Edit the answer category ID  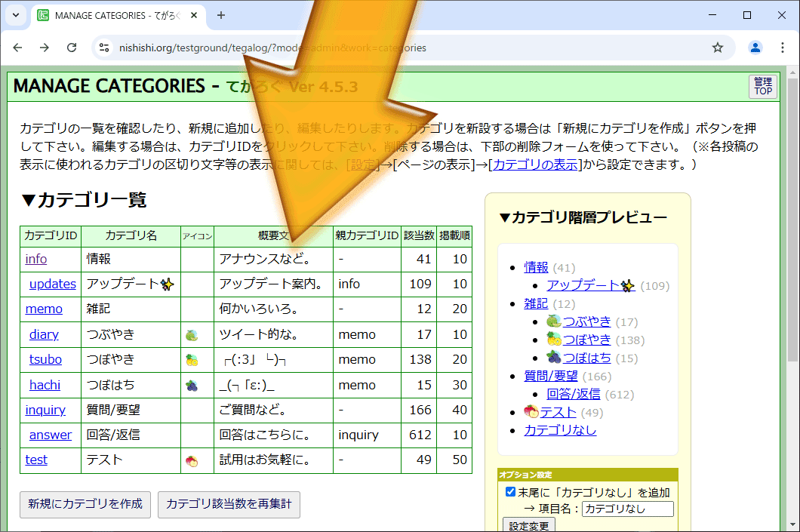51,435
